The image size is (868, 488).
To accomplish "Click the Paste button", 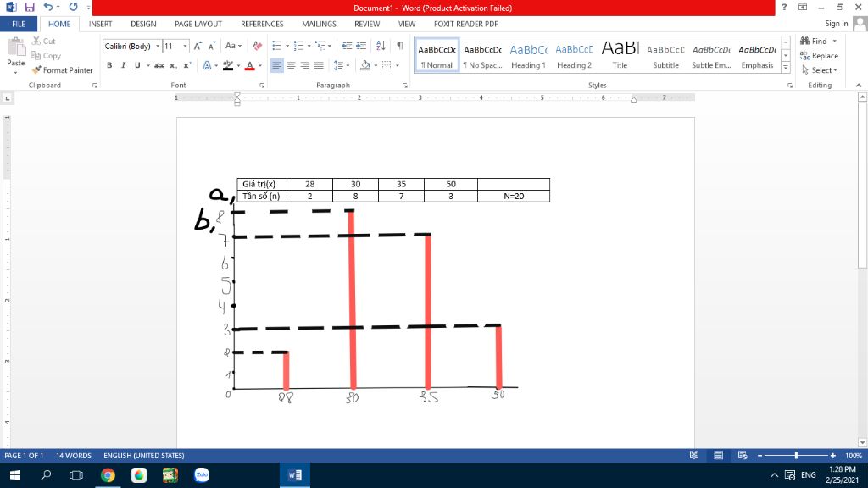I will tap(15, 56).
